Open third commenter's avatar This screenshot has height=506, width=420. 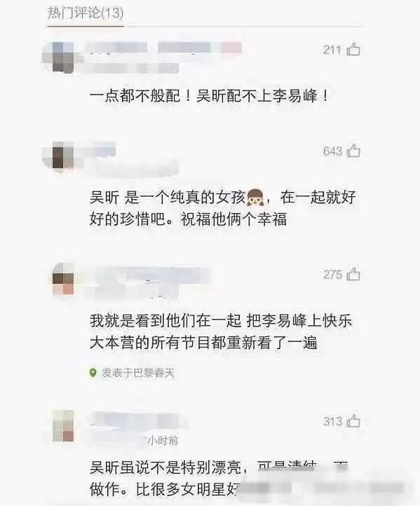click(63, 279)
